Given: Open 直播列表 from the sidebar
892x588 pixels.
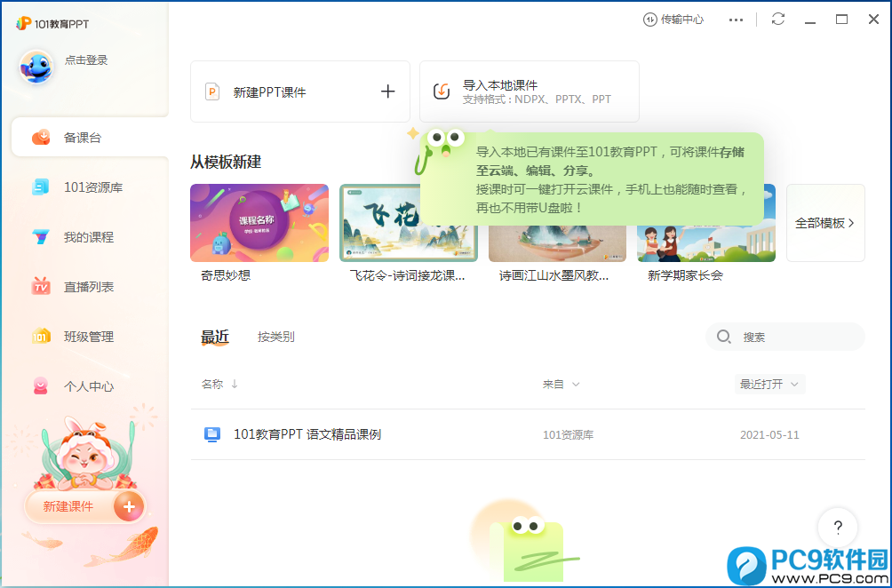Looking at the screenshot, I should click(x=90, y=287).
